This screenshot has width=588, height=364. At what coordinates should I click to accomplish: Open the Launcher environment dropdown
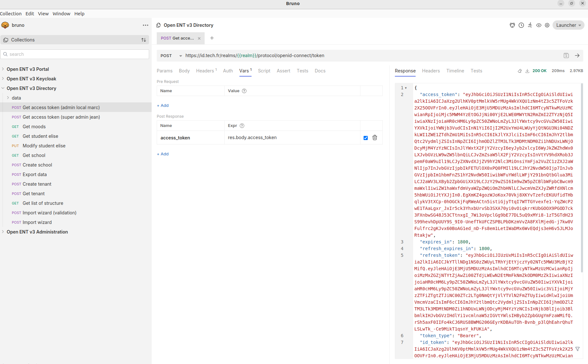click(569, 25)
